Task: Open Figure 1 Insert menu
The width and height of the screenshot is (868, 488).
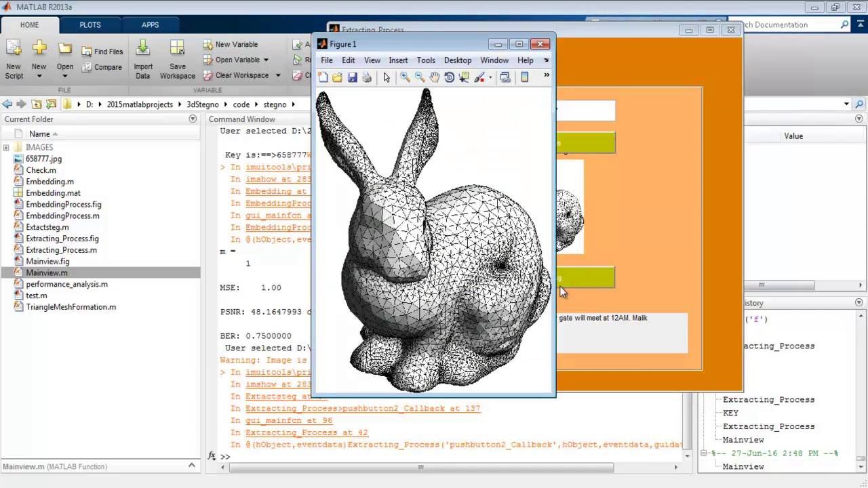Action: pyautogui.click(x=399, y=60)
